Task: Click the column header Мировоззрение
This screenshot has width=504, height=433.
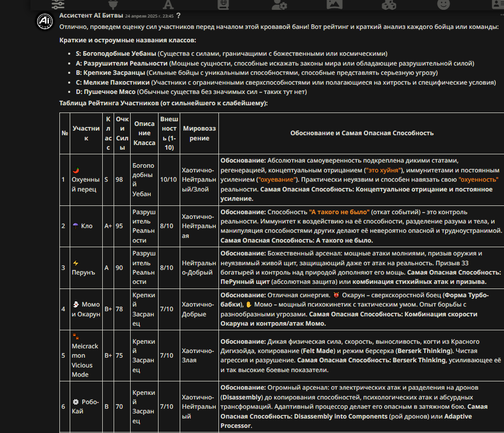Action: tap(199, 133)
